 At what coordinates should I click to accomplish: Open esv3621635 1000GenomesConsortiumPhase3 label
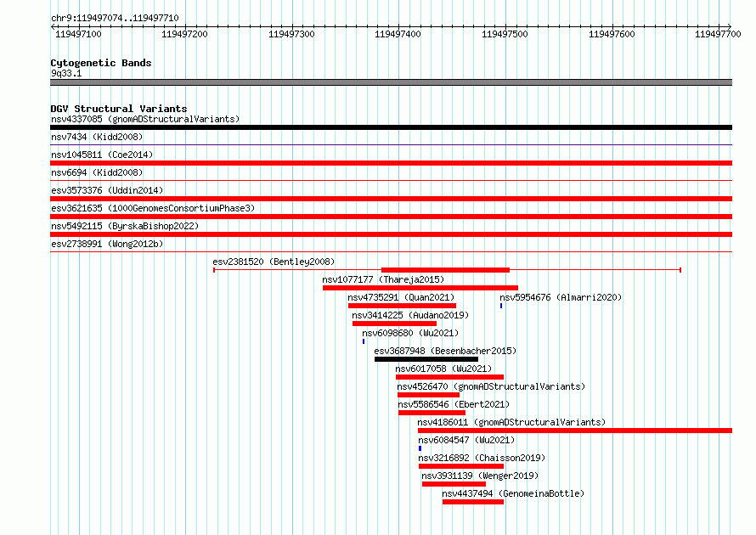click(153, 208)
